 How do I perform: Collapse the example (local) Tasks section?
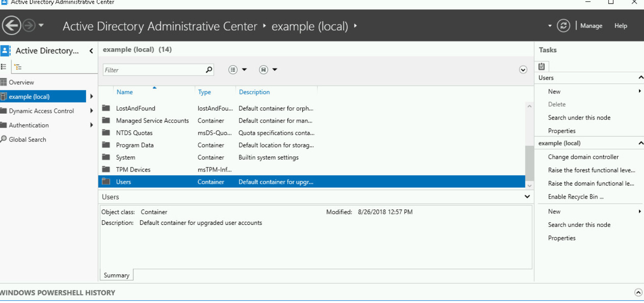[x=641, y=143]
